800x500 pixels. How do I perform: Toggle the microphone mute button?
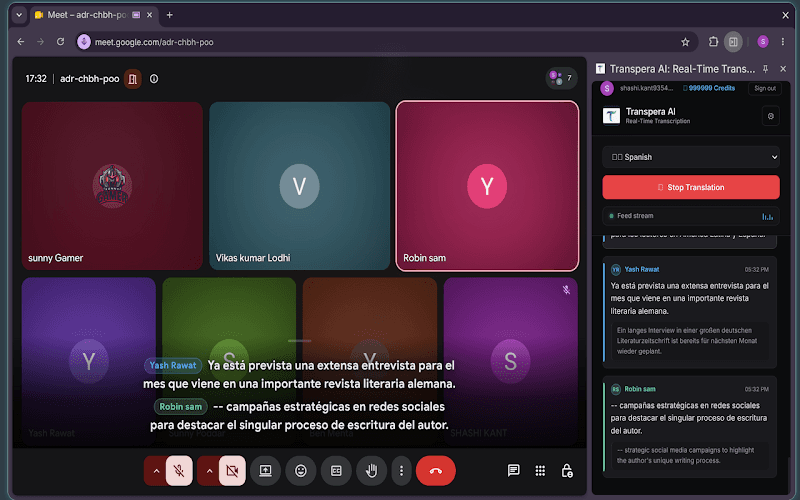[179, 470]
